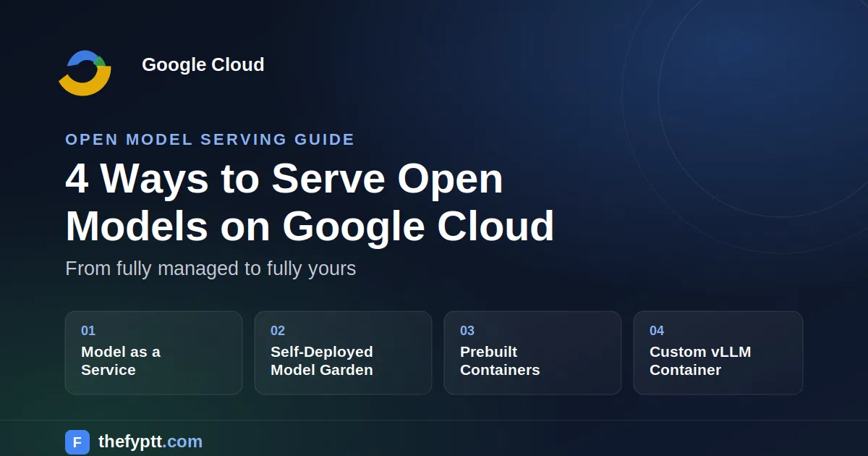The width and height of the screenshot is (868, 456).
Task: Click the "4 Ways to Serve Open Models on Google Cloud" headline
Action: point(310,202)
